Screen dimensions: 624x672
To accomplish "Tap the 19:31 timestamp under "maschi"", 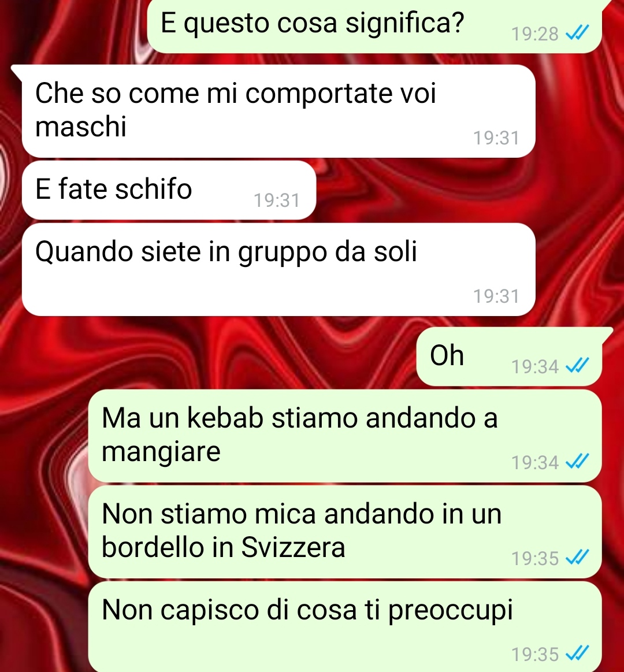I will pyautogui.click(x=496, y=138).
